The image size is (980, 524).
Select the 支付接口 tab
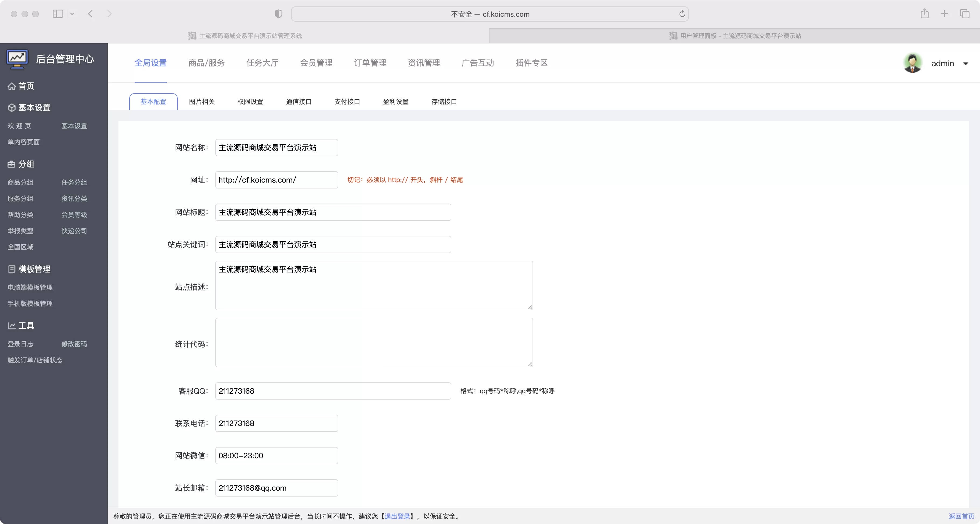coord(347,102)
